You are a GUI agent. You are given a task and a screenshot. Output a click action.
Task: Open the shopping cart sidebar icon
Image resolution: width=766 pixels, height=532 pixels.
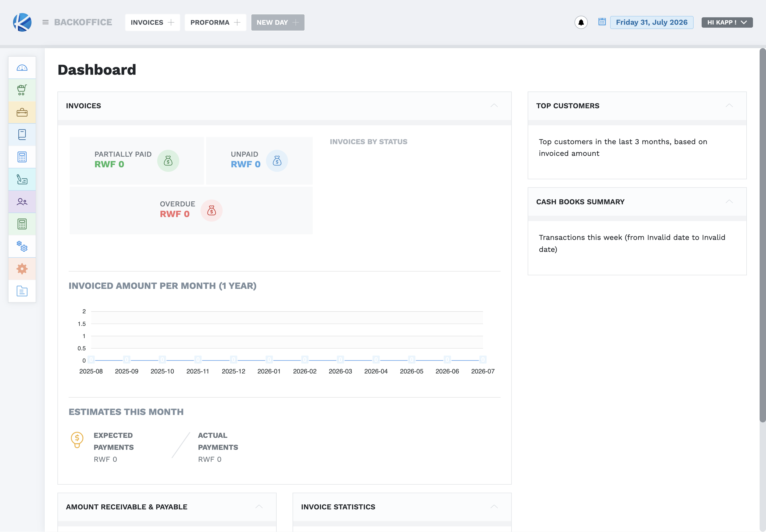[x=22, y=90]
